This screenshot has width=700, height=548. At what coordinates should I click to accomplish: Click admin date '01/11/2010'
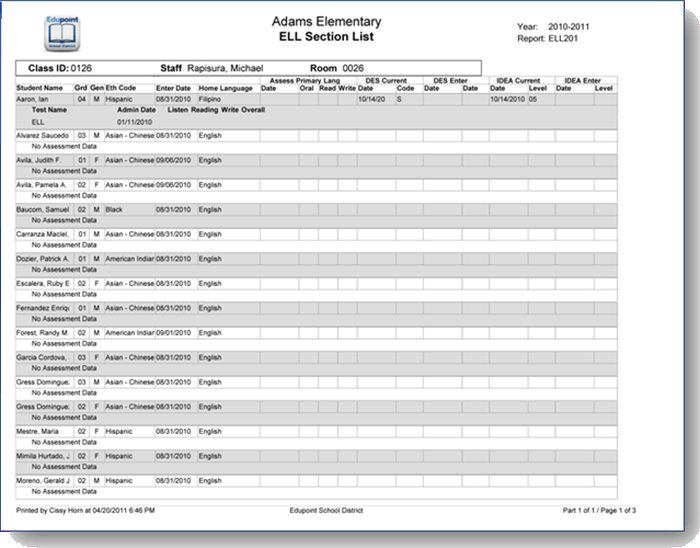pos(135,122)
